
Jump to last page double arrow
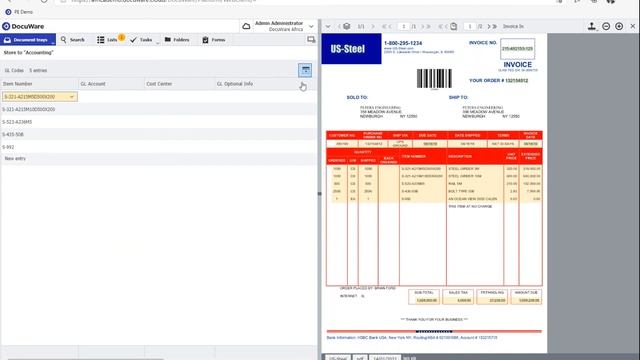point(495,27)
